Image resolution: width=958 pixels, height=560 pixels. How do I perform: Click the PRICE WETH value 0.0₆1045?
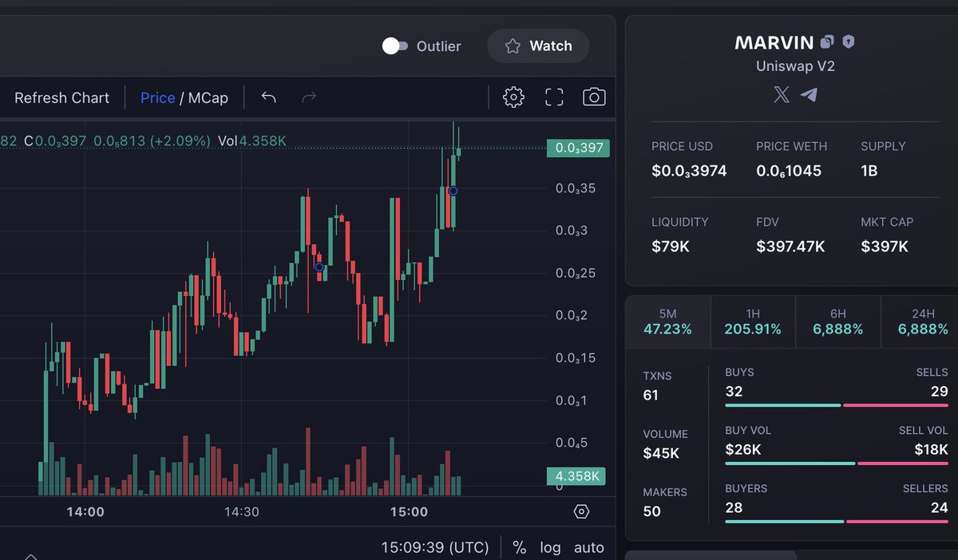pos(789,171)
